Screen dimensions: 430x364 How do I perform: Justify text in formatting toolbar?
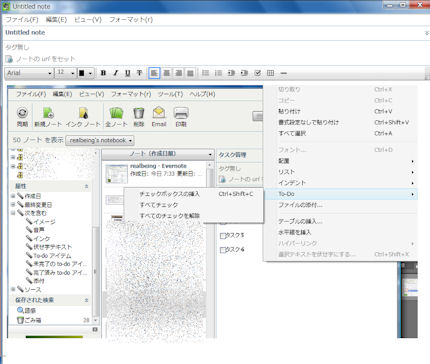(x=190, y=73)
